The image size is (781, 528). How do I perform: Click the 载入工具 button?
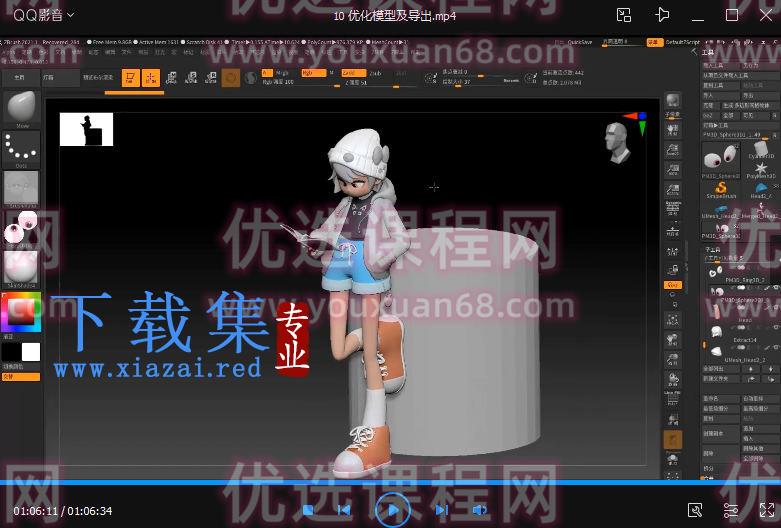click(721, 65)
